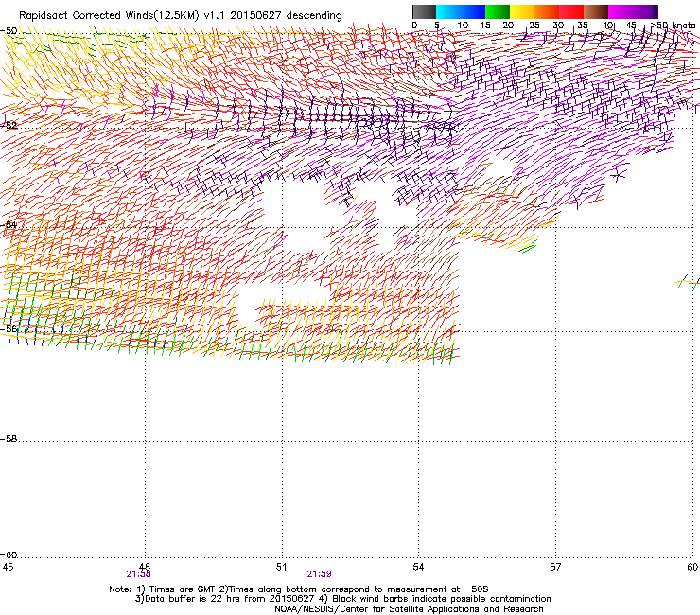Click the '57' longitude axis label

(x=555, y=567)
